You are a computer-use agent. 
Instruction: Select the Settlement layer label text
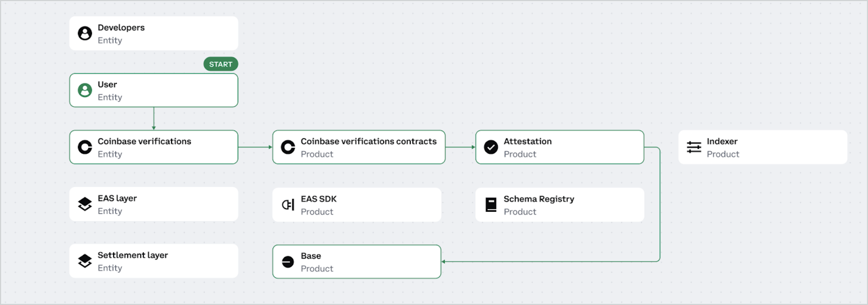pyautogui.click(x=133, y=255)
